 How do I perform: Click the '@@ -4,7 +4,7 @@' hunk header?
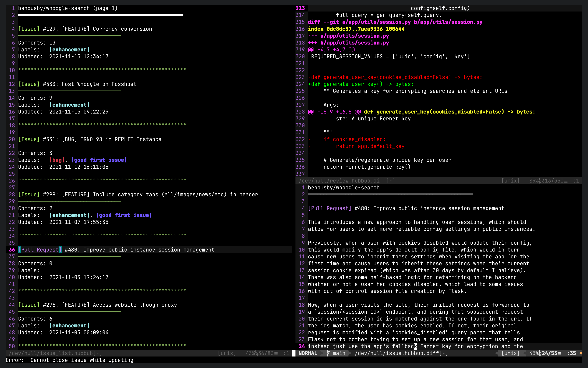tap(331, 50)
